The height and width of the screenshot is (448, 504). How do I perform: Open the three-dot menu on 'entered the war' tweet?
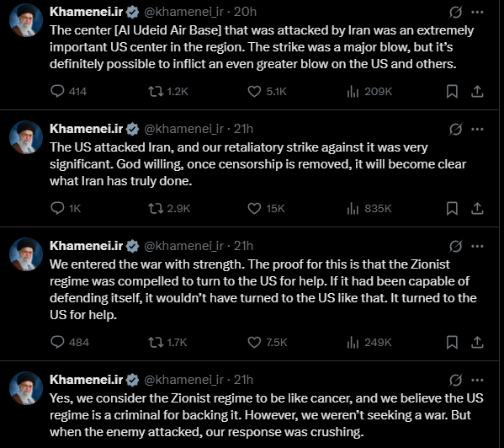coord(477,247)
